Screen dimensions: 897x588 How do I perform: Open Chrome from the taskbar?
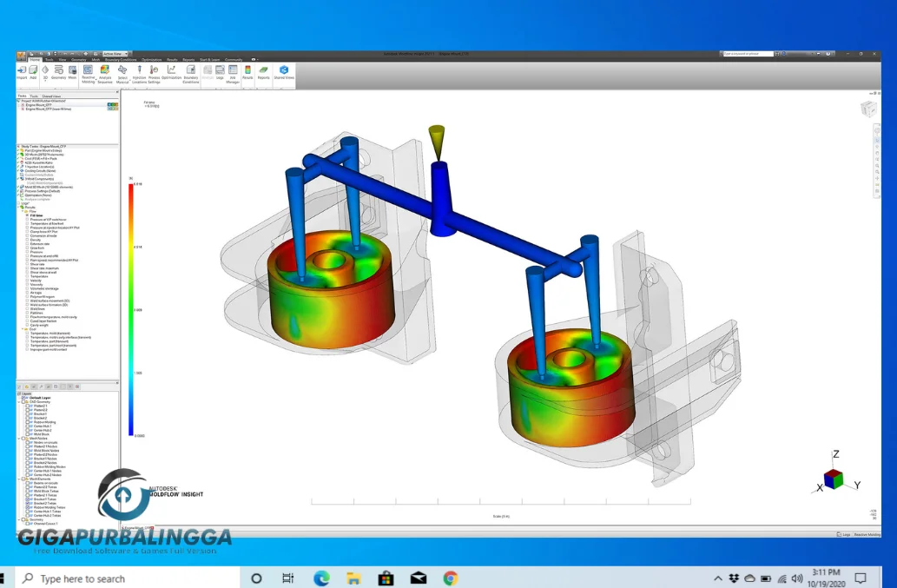(450, 578)
